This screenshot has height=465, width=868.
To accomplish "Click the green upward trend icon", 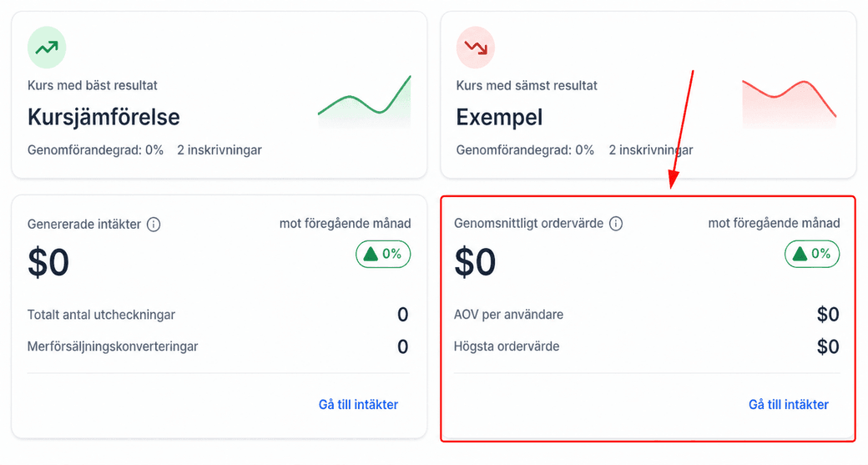I will [47, 48].
